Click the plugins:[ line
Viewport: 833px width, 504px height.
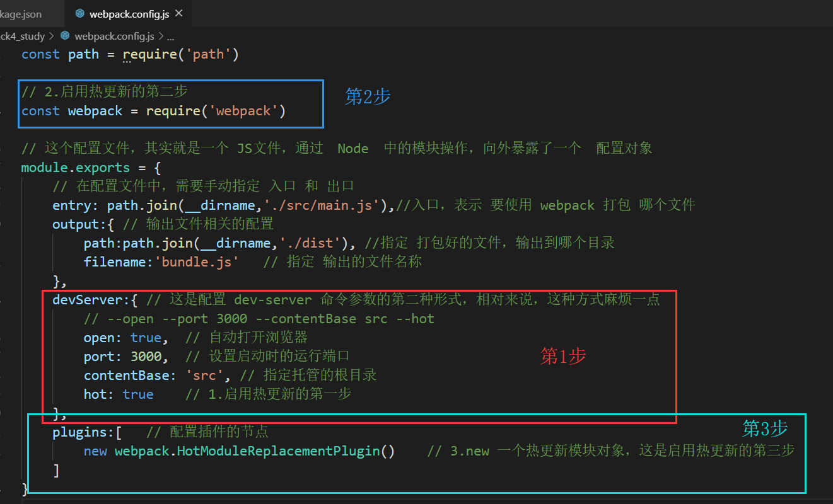(x=87, y=432)
